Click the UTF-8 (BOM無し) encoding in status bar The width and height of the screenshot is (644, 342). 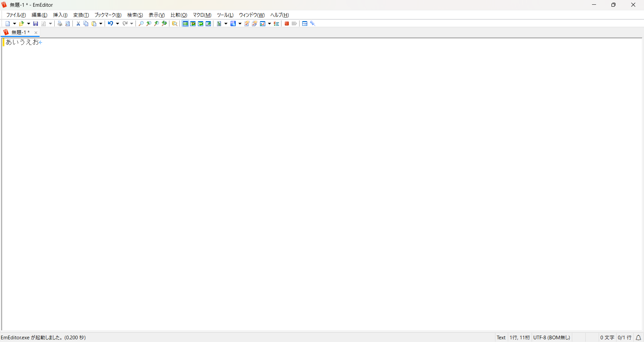pos(552,338)
